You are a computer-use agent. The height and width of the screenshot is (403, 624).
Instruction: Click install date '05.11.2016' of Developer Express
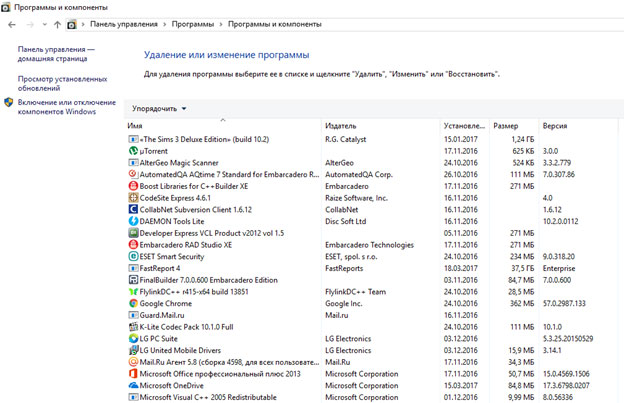(460, 233)
